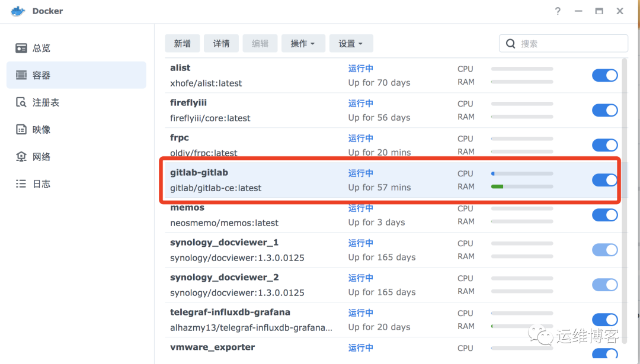Viewport: 640px width, 364px height.
Task: Select the 容器 container section
Action: coord(76,75)
